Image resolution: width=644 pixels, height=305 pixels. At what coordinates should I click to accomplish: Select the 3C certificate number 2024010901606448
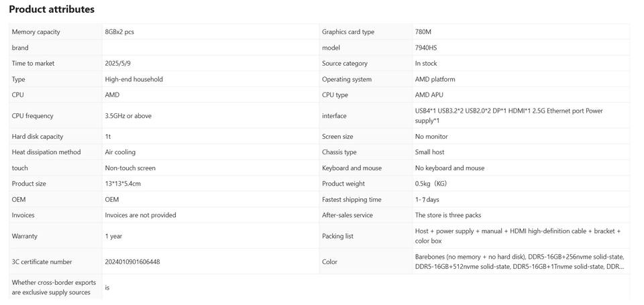click(x=132, y=261)
